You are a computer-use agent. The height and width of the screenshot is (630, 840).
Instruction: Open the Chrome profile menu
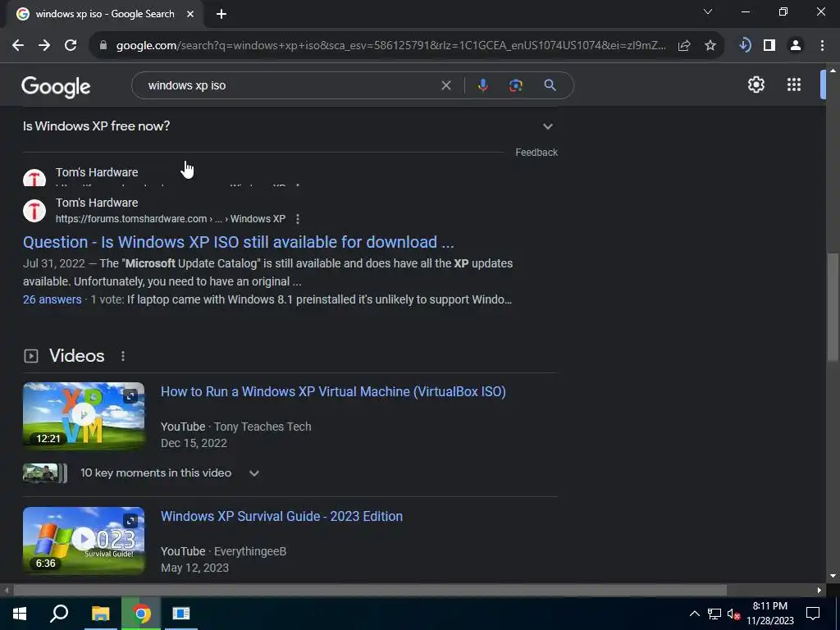(x=796, y=46)
